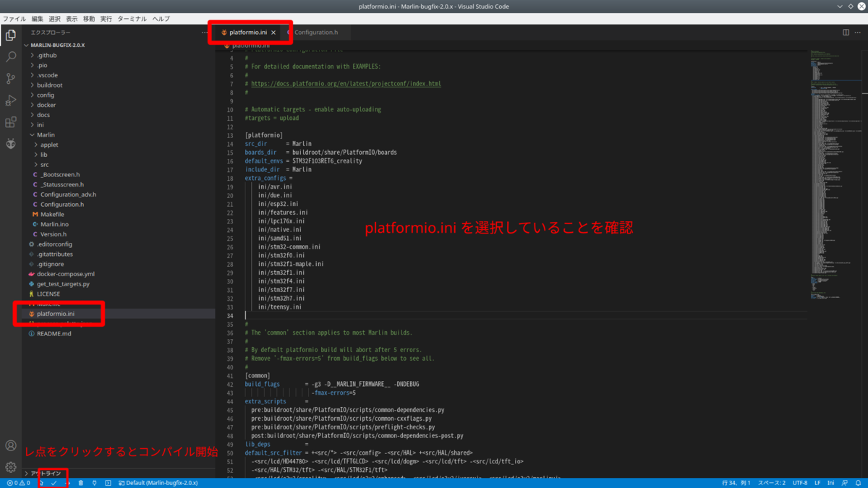The image size is (868, 488).
Task: Change LF end of line sequence
Action: [818, 483]
